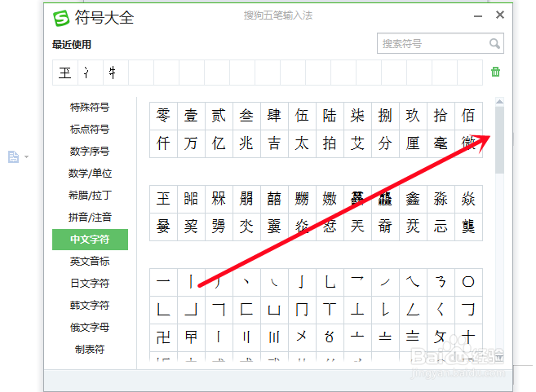Clear recent symbols with the trash icon

[495, 72]
